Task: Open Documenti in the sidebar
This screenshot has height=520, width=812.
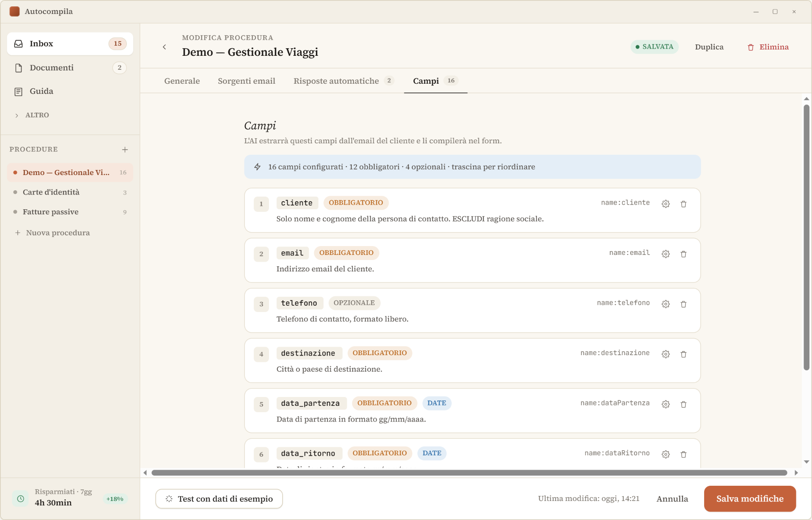Action: tap(70, 68)
